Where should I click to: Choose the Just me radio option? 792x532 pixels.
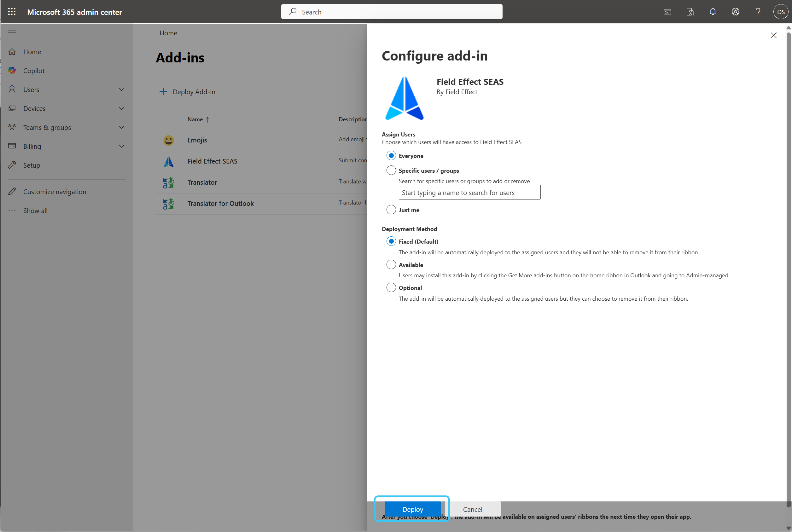[391, 210]
